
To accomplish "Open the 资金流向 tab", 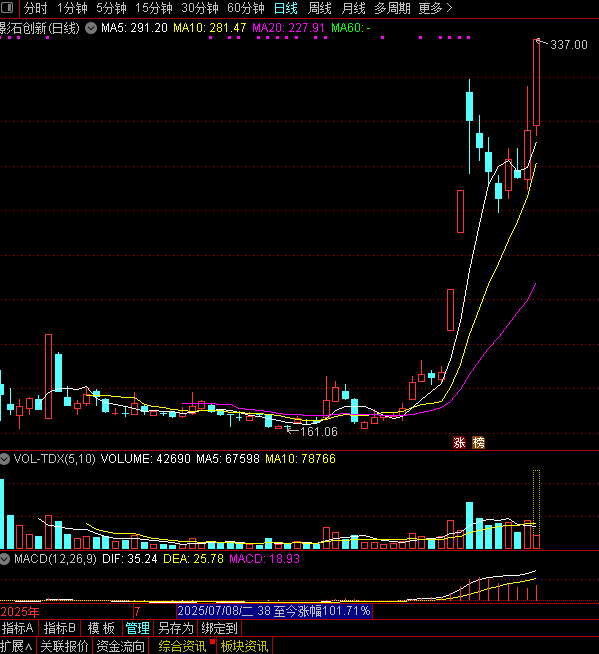I will [121, 646].
